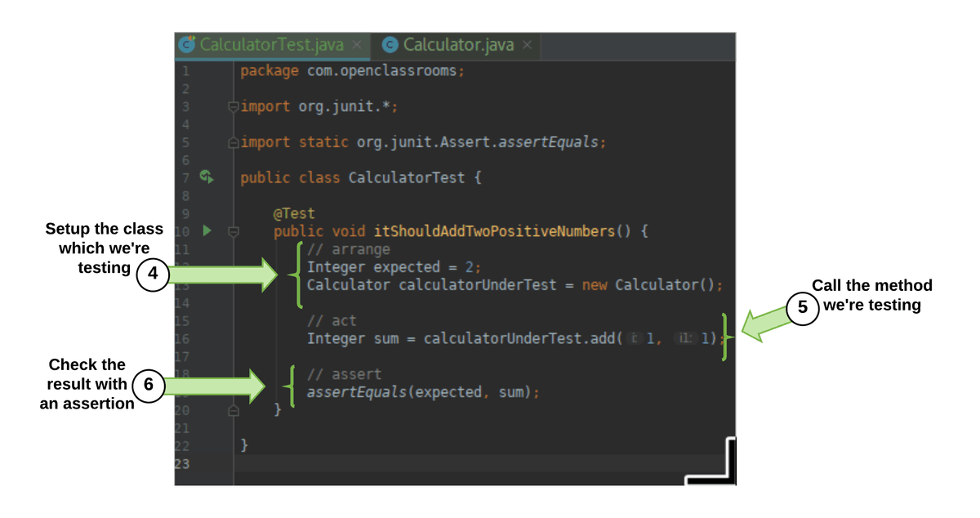
Task: Collapse the import static assertEquals fold marker
Action: [x=234, y=142]
